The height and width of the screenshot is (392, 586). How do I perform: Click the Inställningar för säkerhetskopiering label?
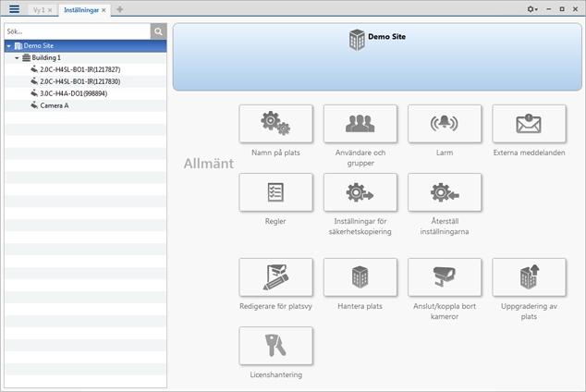(x=360, y=227)
